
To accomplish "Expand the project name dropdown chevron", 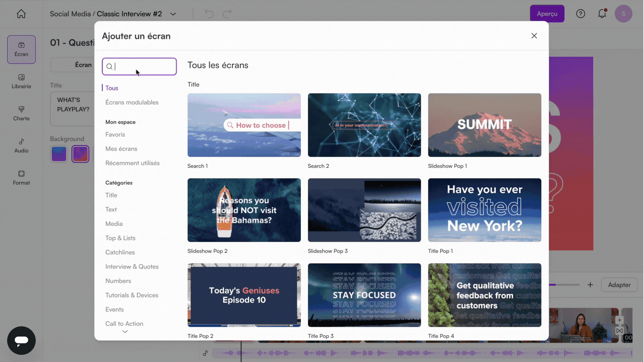I will pos(173,14).
